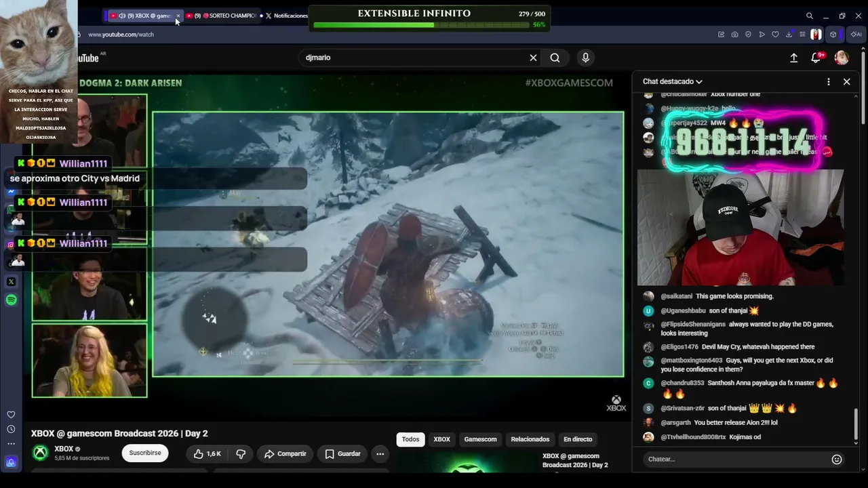
Task: Open sidebar bookmarks heart icon
Action: pos(11,415)
